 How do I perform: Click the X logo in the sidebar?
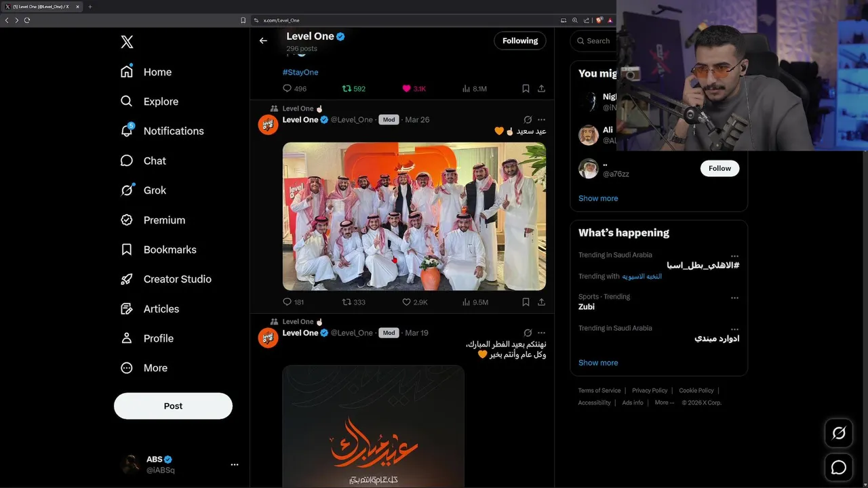[127, 42]
